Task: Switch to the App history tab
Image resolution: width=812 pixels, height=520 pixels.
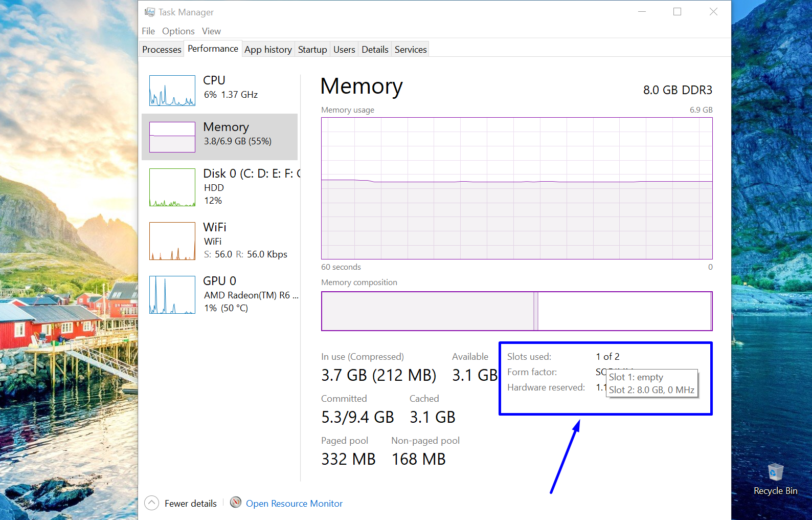Action: pos(268,50)
